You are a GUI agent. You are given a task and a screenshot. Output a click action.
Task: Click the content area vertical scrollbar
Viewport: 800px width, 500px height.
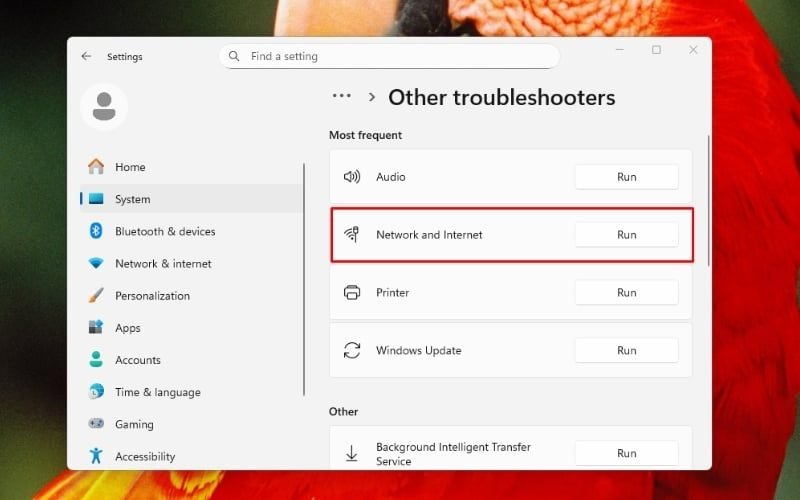(708, 201)
